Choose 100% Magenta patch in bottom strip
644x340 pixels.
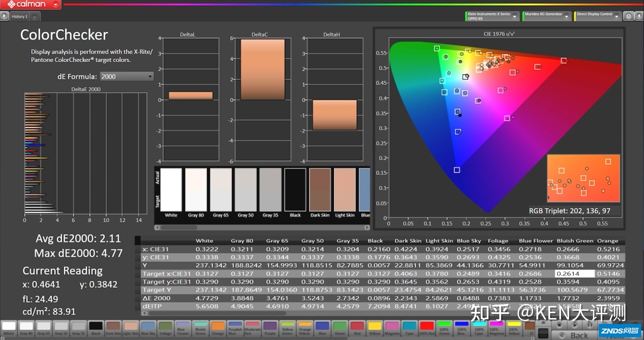tap(496, 328)
